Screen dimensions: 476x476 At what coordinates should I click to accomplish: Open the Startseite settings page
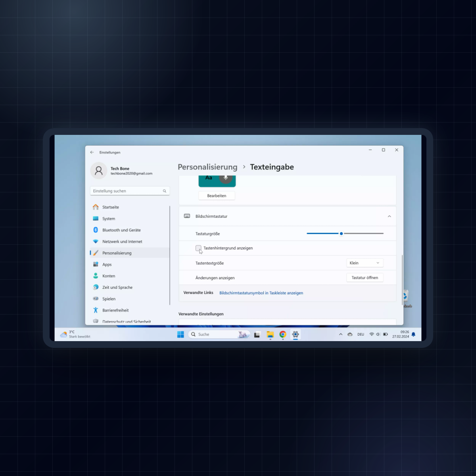click(x=111, y=207)
